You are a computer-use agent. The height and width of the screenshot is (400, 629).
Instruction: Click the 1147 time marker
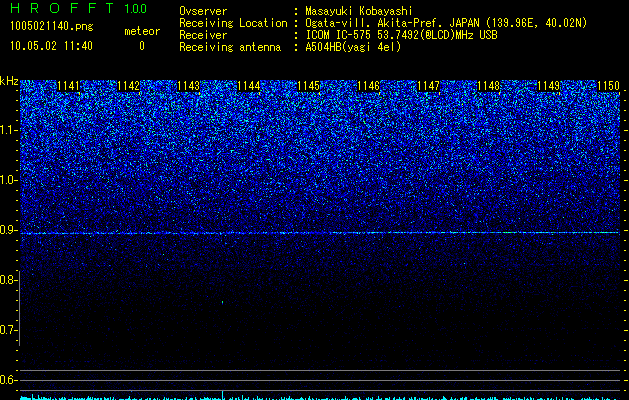pyautogui.click(x=428, y=86)
